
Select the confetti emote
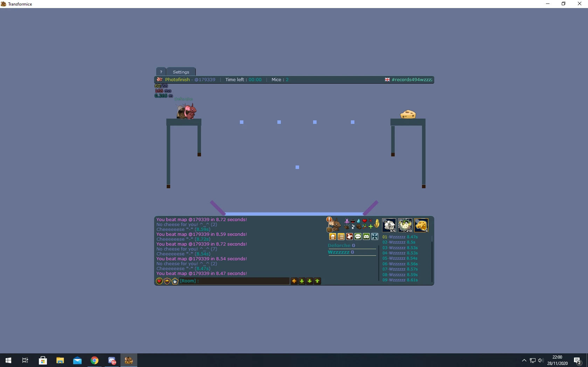click(365, 227)
